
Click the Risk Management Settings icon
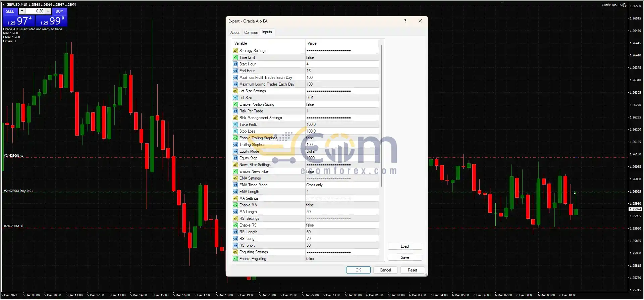click(x=235, y=118)
